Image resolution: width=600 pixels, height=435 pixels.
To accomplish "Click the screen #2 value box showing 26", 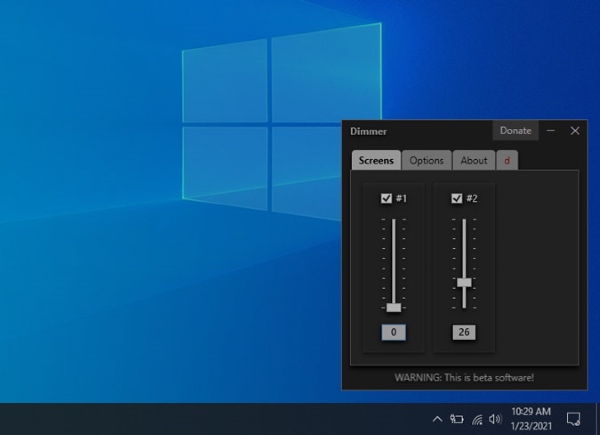I will coord(464,332).
